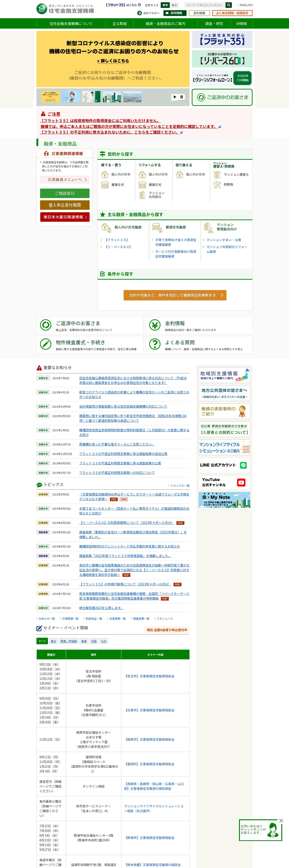Close the chatbot popup

(281, 821)
